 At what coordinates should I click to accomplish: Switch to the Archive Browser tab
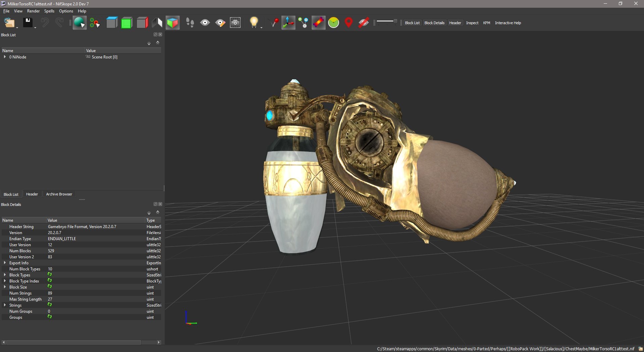pyautogui.click(x=59, y=194)
